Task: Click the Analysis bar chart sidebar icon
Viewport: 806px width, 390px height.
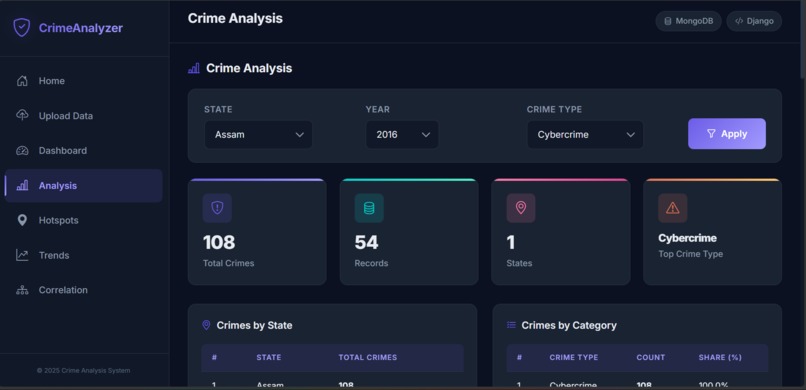Action: coord(22,185)
